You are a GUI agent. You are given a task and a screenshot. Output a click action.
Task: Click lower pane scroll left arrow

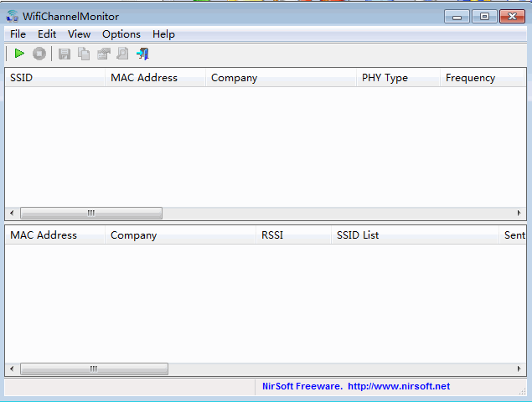point(12,368)
